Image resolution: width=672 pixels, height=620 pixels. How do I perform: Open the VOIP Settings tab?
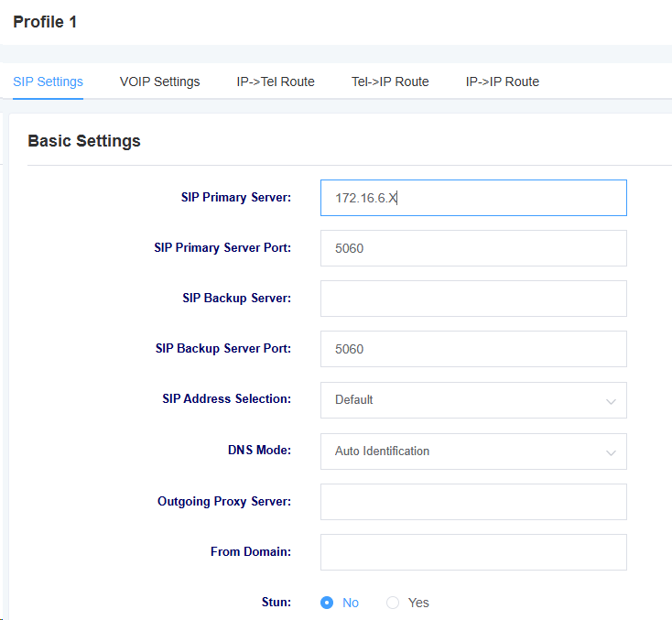(x=159, y=82)
